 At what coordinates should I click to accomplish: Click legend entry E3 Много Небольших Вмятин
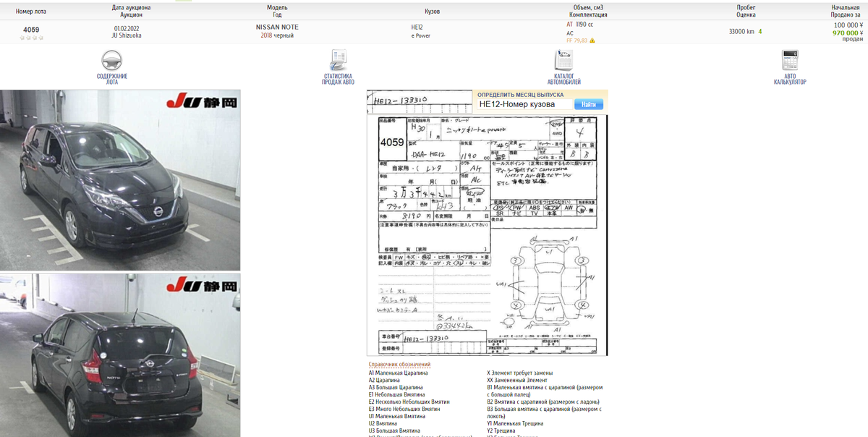(x=404, y=409)
